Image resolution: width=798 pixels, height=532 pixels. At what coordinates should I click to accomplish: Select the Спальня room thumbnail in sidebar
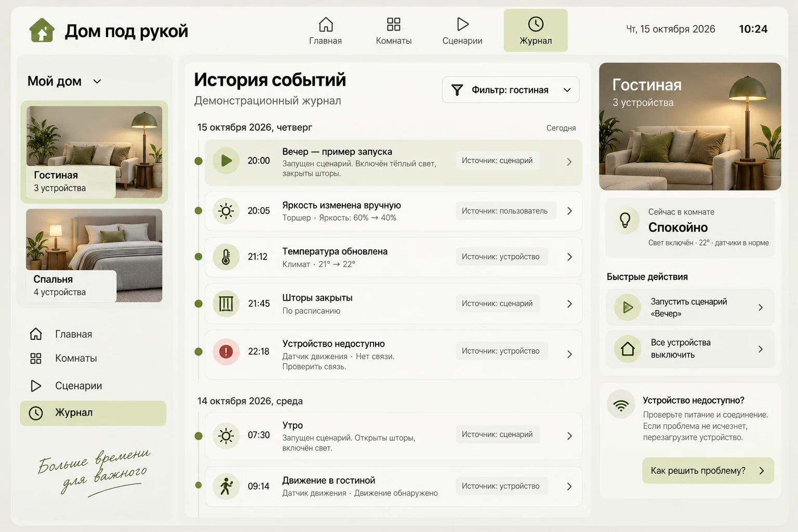94,255
